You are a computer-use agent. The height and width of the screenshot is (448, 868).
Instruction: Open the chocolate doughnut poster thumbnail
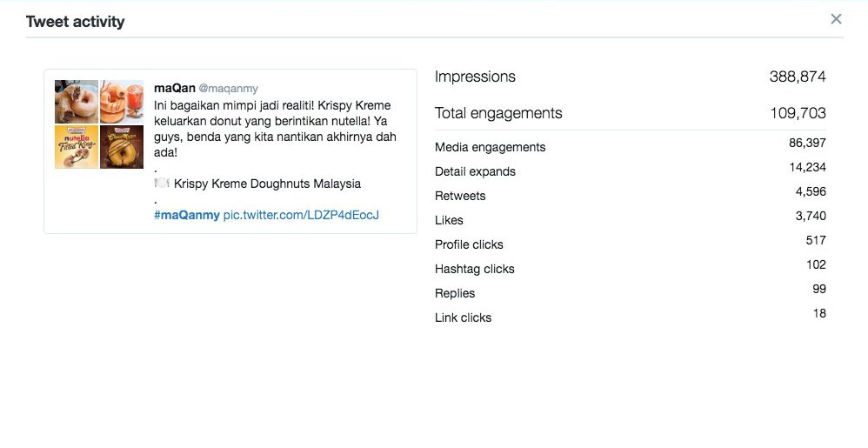(x=122, y=147)
